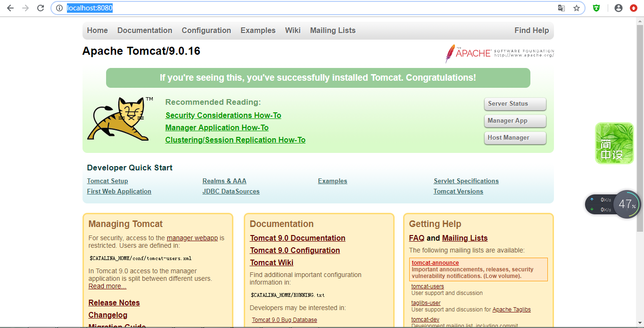
Task: Open the Mailing Lists nav item
Action: coord(333,30)
